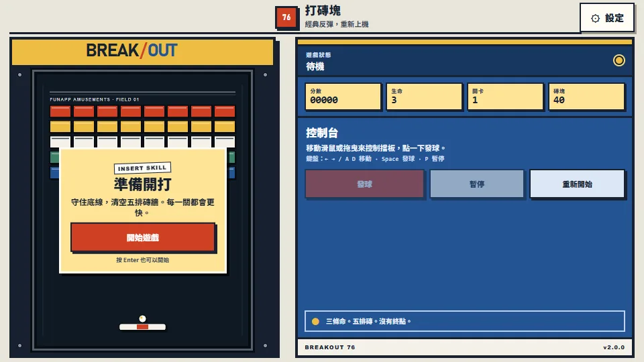Screen dimensions: 644x362
Task: Click the 分數 score panel showing 00000
Action: (x=343, y=97)
